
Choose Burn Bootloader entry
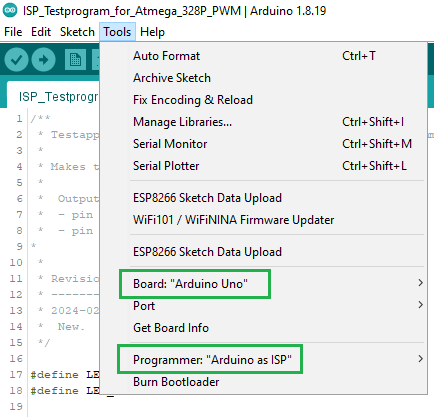click(263, 382)
